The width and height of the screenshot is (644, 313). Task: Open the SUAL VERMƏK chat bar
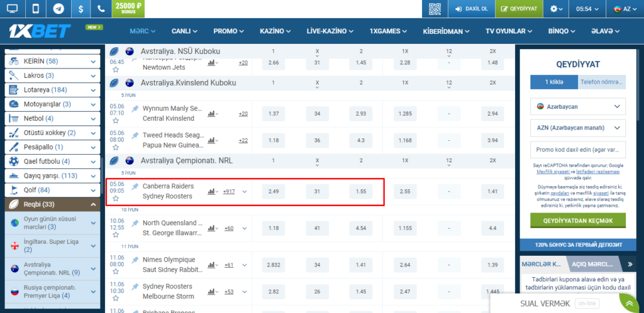coord(555,304)
